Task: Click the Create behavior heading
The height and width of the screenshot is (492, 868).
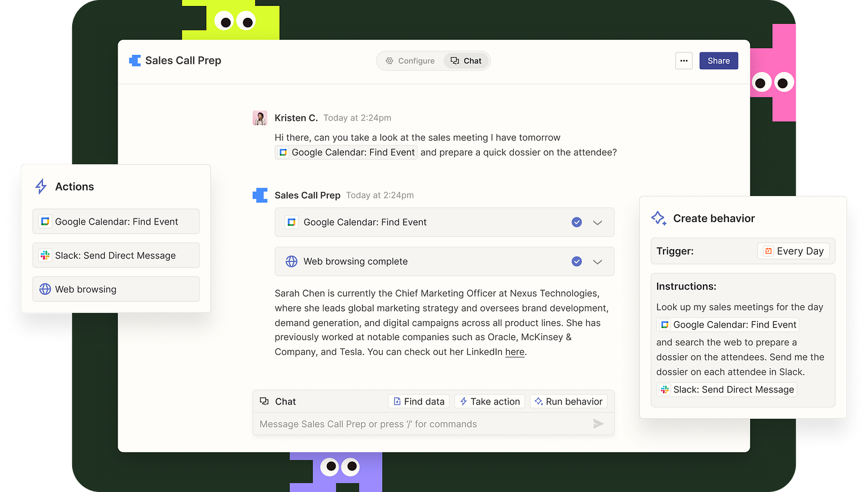Action: [714, 219]
